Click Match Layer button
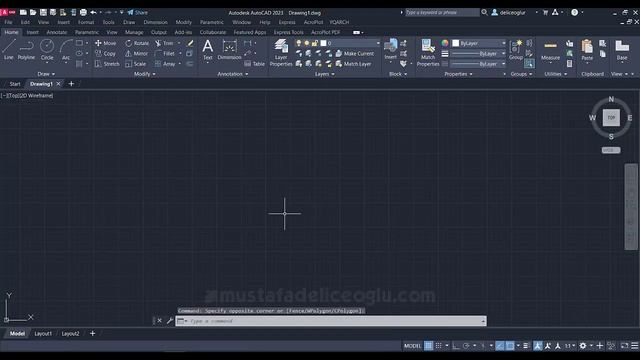640x360 pixels. coord(353,64)
